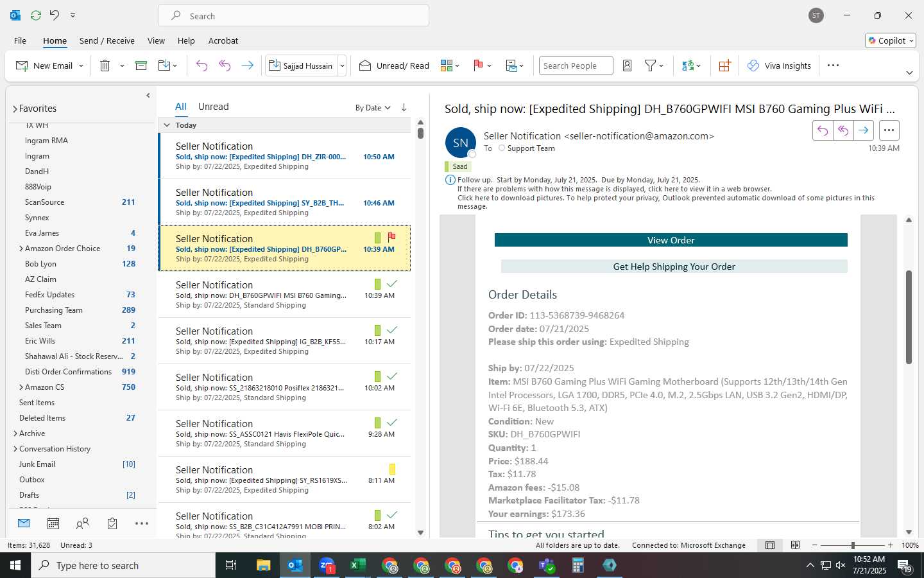The image size is (924, 578).
Task: Open the Send / Receive tab
Action: click(x=107, y=40)
